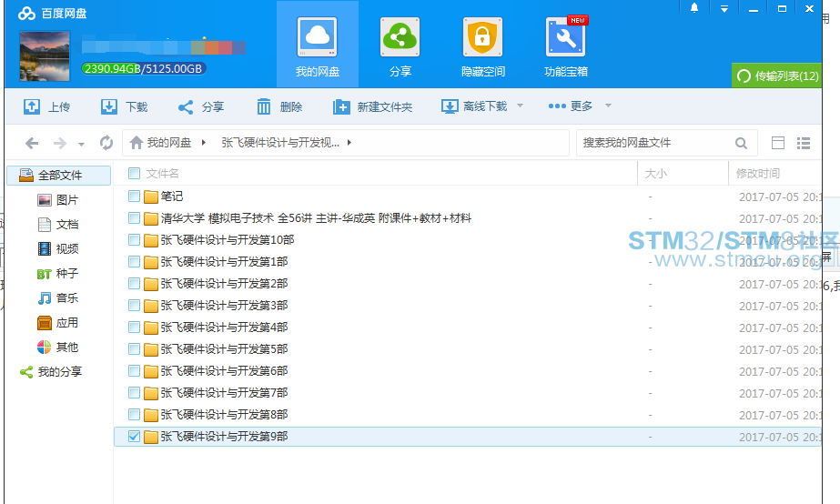Viewport: 840px width, 504px height.
Task: Expand the arrow after 张飞硬件设计与开发视... breadcrumb
Action: (x=349, y=143)
